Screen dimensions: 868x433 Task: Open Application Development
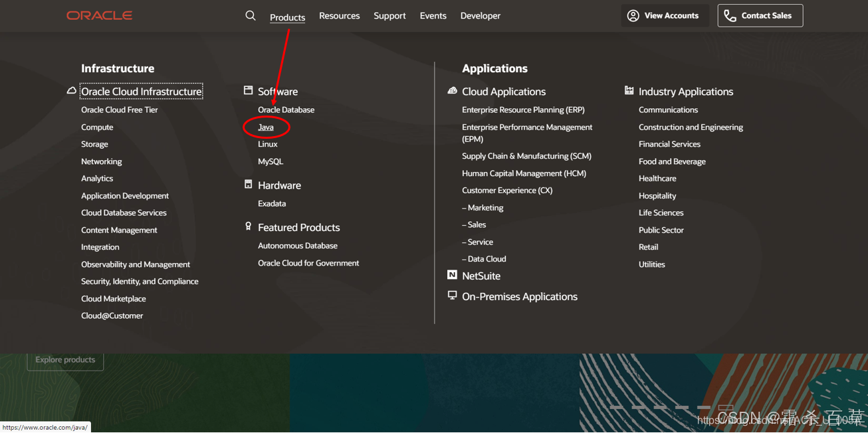(125, 196)
